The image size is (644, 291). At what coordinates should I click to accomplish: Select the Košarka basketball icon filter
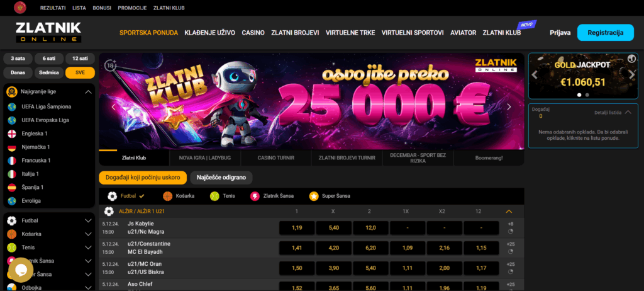[167, 197]
